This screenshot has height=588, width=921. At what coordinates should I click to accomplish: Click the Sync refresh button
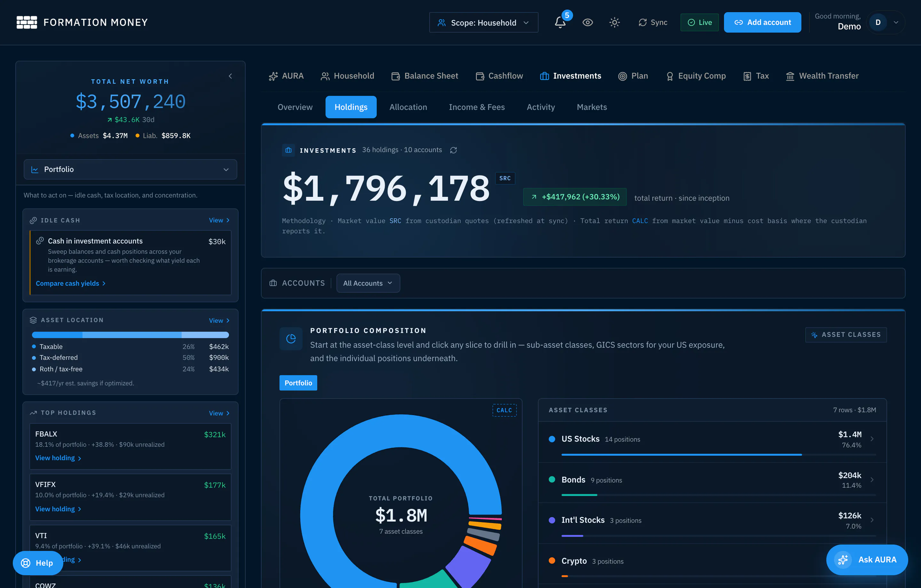652,22
